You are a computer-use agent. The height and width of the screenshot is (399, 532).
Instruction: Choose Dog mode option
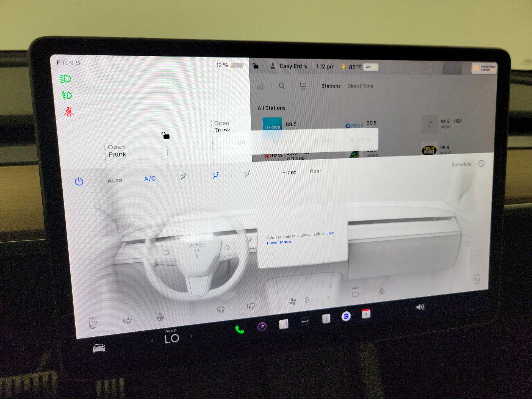323,140
